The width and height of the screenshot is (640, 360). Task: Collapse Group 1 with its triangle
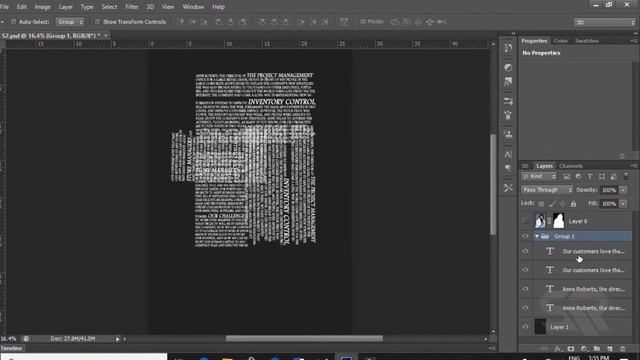click(537, 236)
